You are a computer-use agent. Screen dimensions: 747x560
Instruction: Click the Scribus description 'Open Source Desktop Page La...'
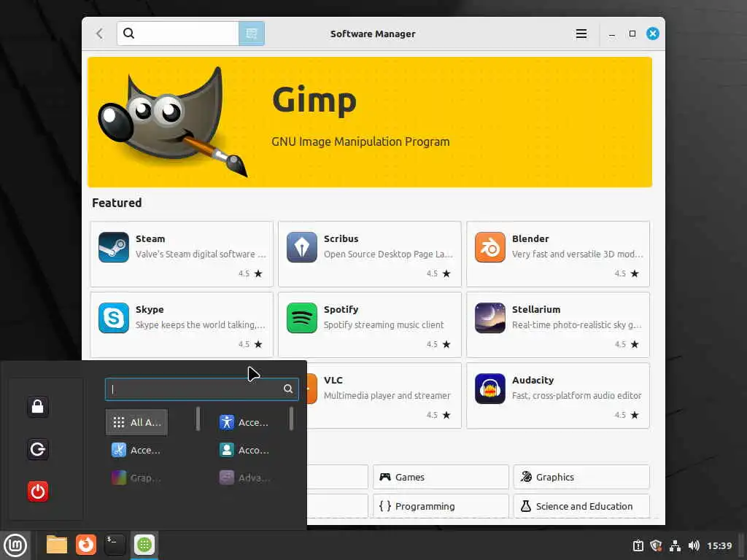pyautogui.click(x=388, y=254)
